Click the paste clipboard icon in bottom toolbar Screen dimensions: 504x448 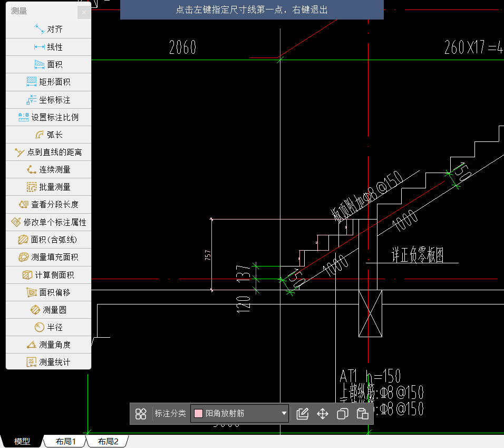(363, 414)
